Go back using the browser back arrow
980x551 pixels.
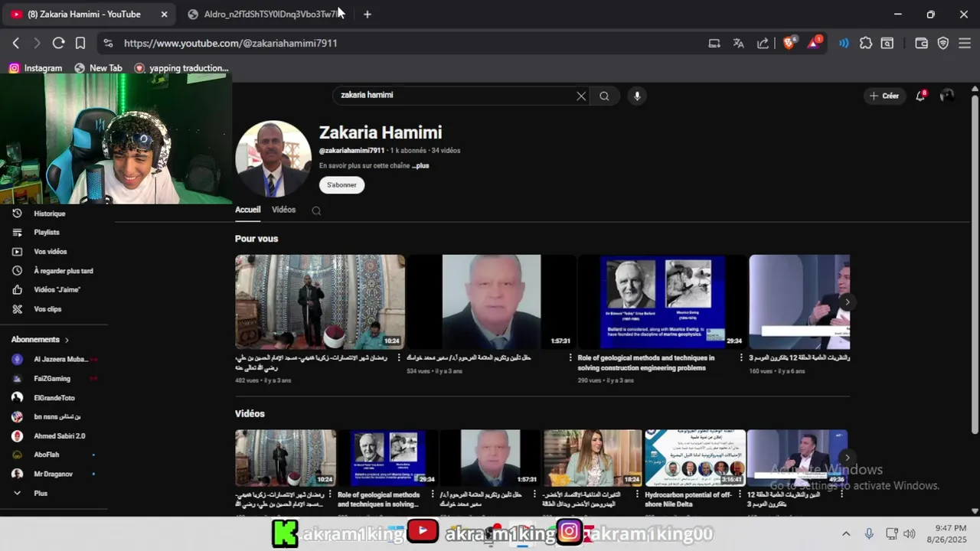pos(16,44)
